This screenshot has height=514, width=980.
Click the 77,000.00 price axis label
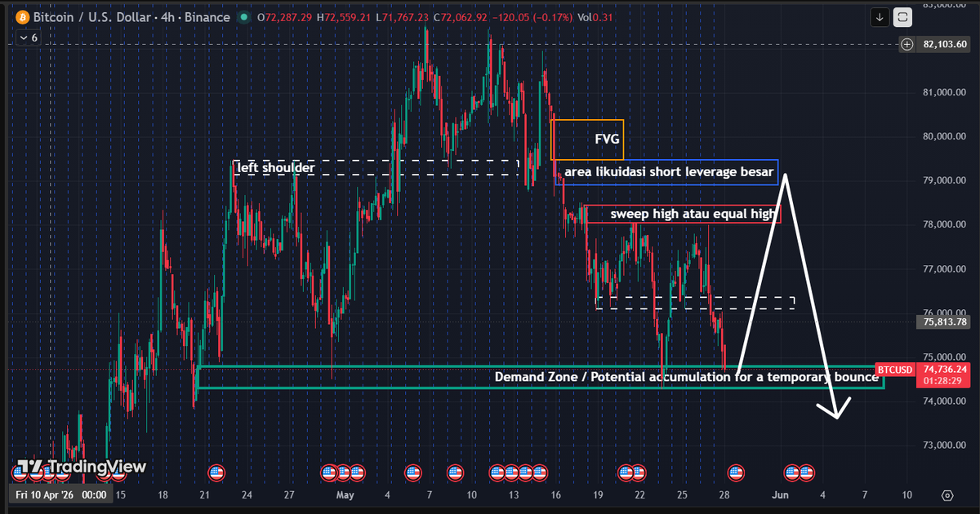[x=944, y=268]
